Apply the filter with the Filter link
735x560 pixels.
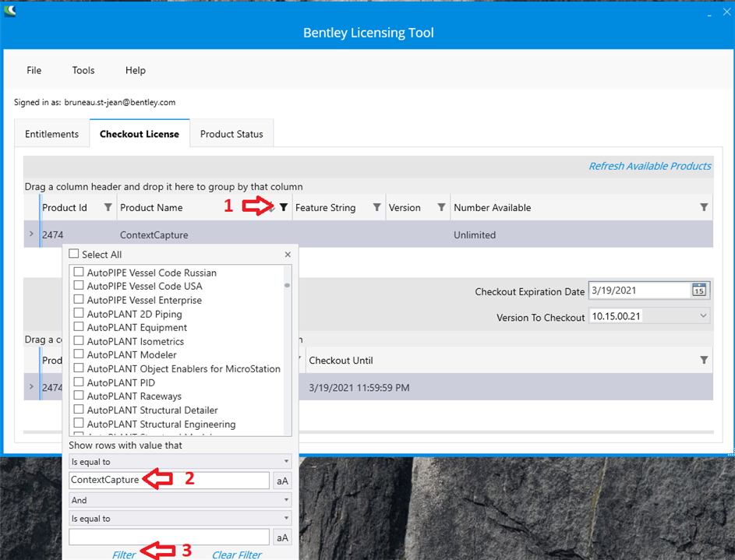click(124, 555)
